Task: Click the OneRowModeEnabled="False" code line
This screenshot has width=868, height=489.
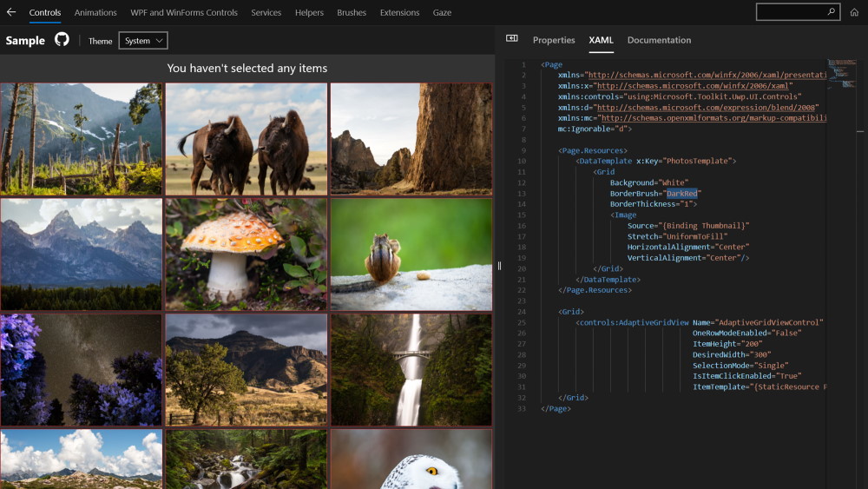Action: tap(746, 333)
